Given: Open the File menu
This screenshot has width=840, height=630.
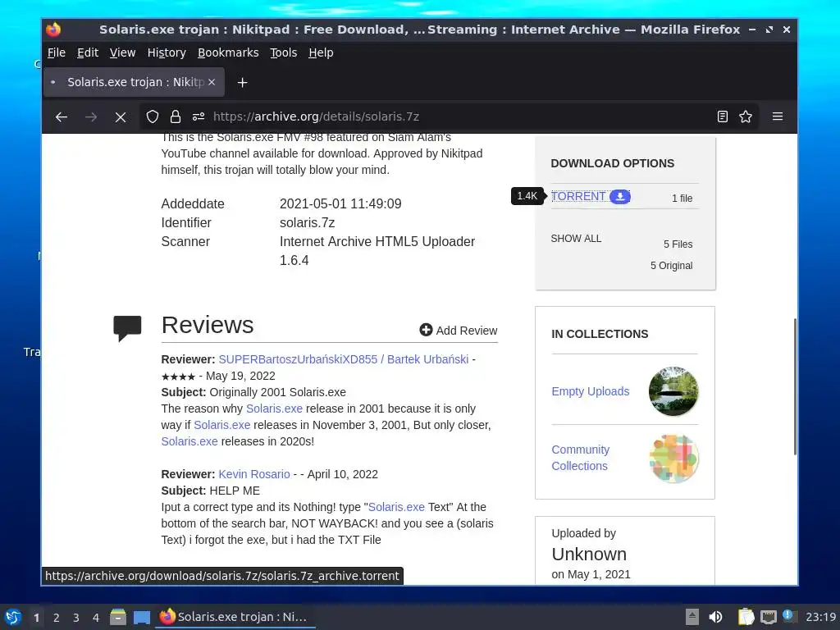Looking at the screenshot, I should (57, 52).
